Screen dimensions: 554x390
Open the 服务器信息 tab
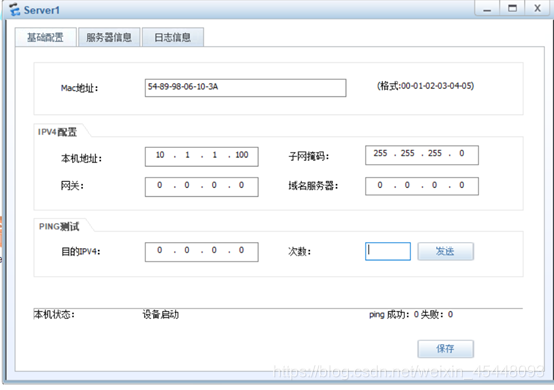coord(109,37)
